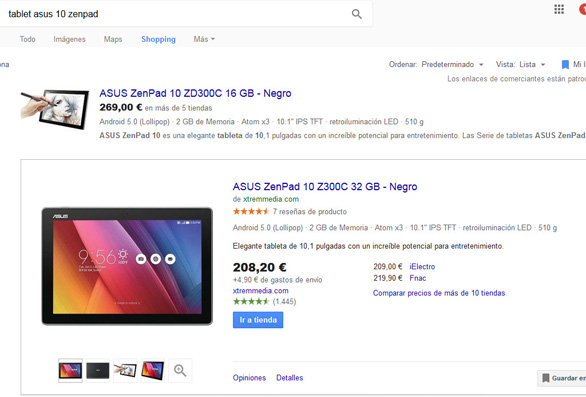This screenshot has height=397, width=586.
Task: Click the Ir a tienda button
Action: (x=258, y=320)
